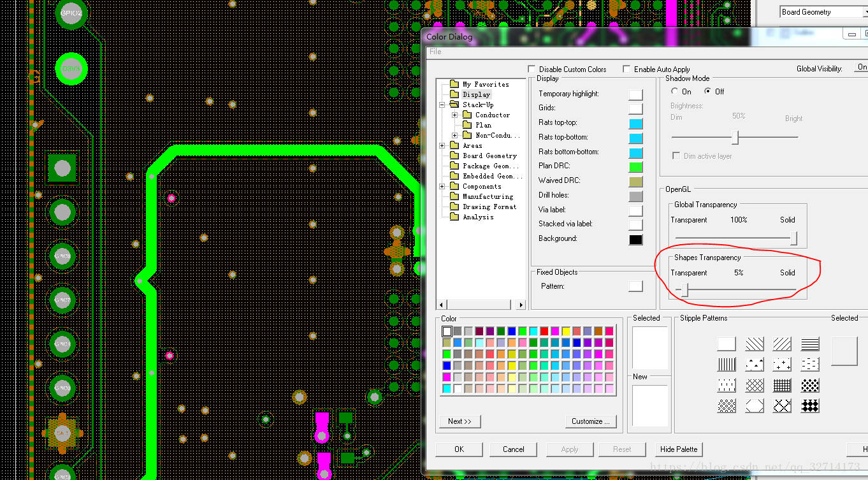Image resolution: width=868 pixels, height=480 pixels.
Task: Select the horizontal lines stipple pattern
Action: (x=809, y=344)
